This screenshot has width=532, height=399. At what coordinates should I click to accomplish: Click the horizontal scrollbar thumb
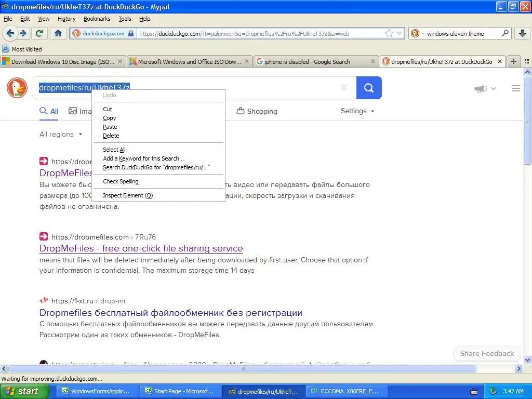click(242, 368)
